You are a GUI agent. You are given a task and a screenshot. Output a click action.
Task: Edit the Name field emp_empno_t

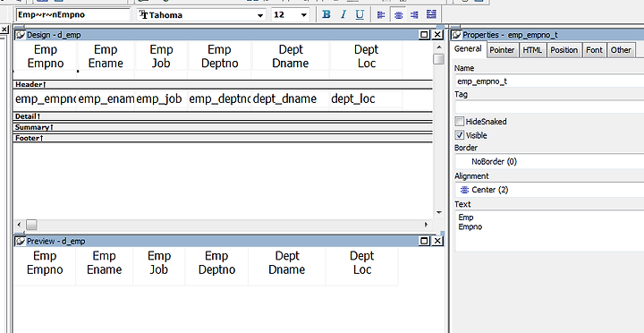549,81
